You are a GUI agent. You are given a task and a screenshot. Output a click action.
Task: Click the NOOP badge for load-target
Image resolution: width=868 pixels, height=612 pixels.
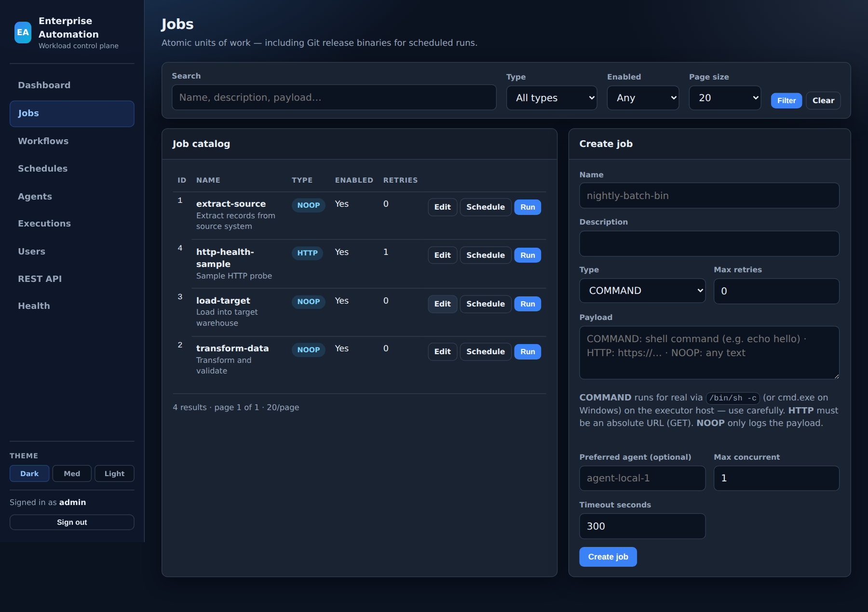point(309,302)
